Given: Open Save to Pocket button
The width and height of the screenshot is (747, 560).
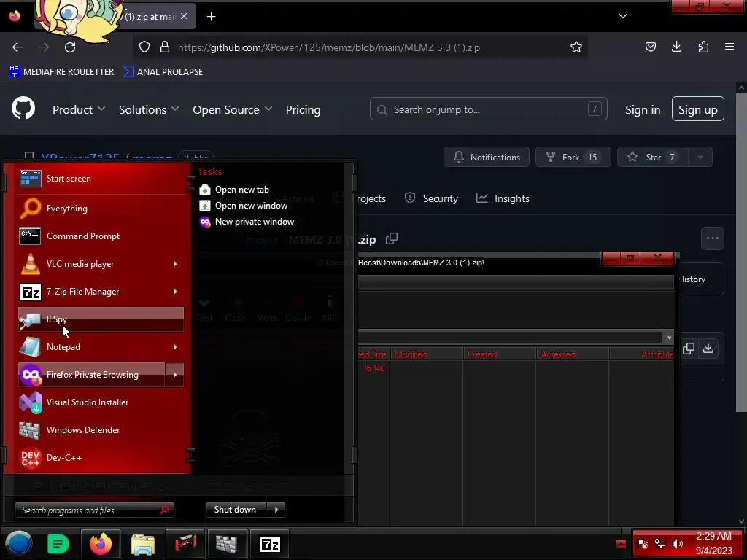Looking at the screenshot, I should (x=650, y=47).
